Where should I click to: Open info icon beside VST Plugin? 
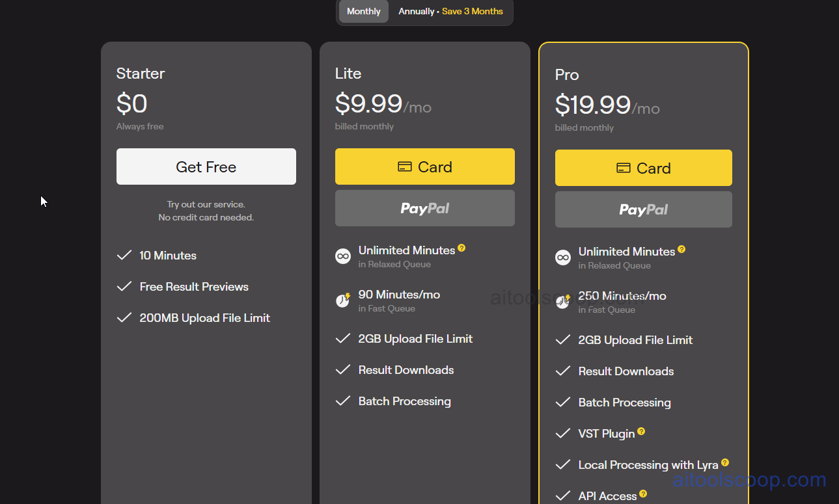641,431
